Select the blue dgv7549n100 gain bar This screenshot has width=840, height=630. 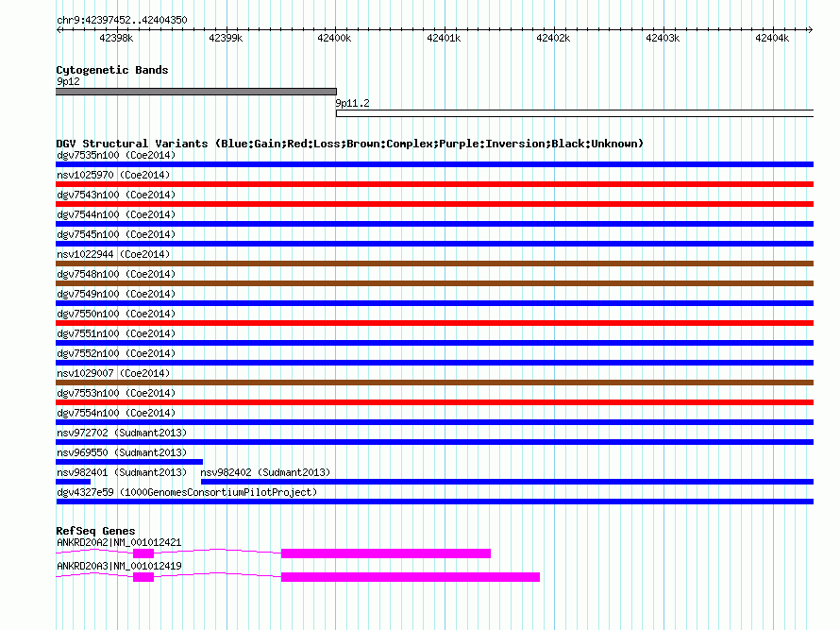[x=434, y=303]
